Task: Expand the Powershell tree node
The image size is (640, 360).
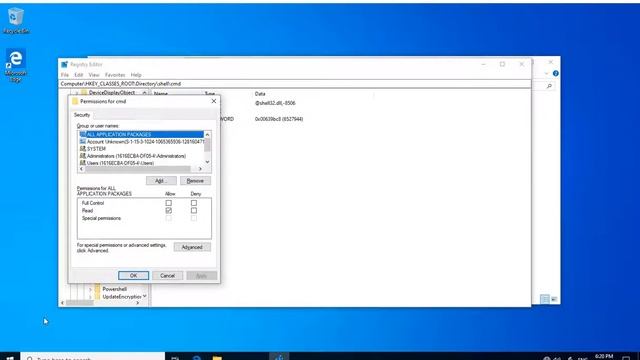Action: [90, 289]
